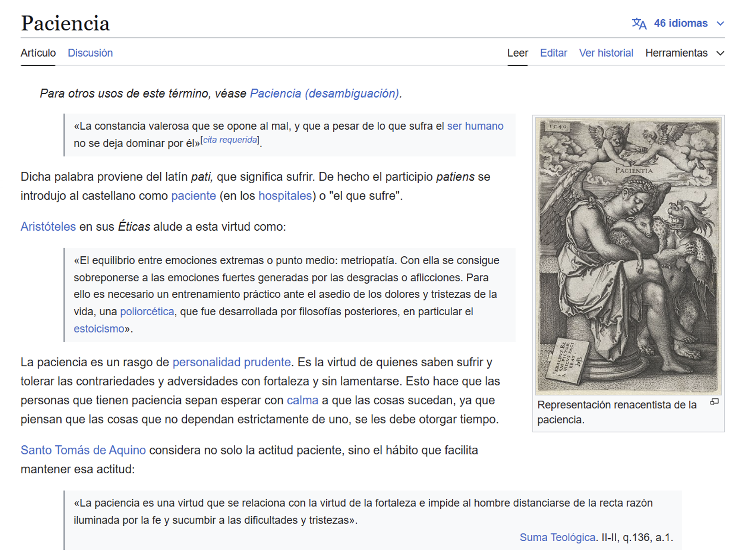
Task: Select the Artículo tab
Action: click(x=38, y=53)
